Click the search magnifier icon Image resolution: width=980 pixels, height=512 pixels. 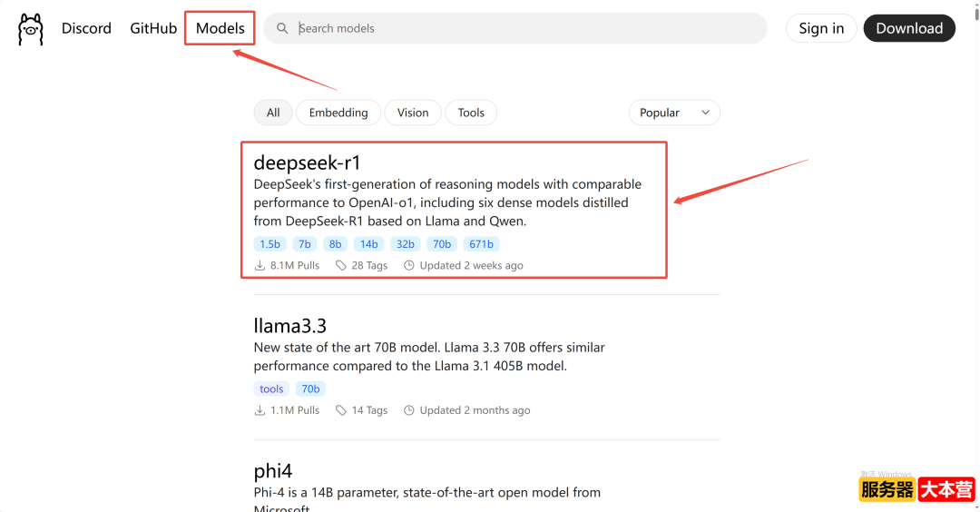click(x=282, y=28)
